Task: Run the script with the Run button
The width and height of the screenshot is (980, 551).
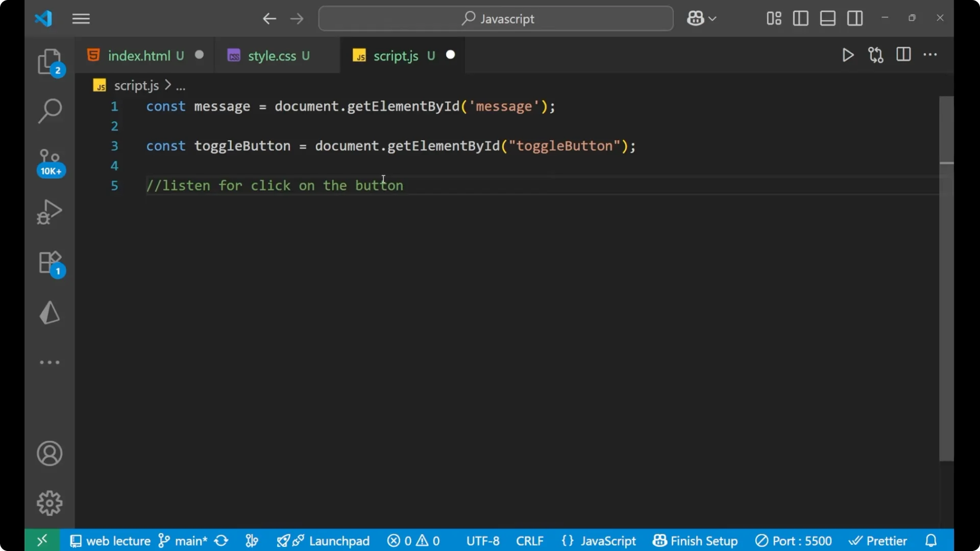Action: click(848, 55)
